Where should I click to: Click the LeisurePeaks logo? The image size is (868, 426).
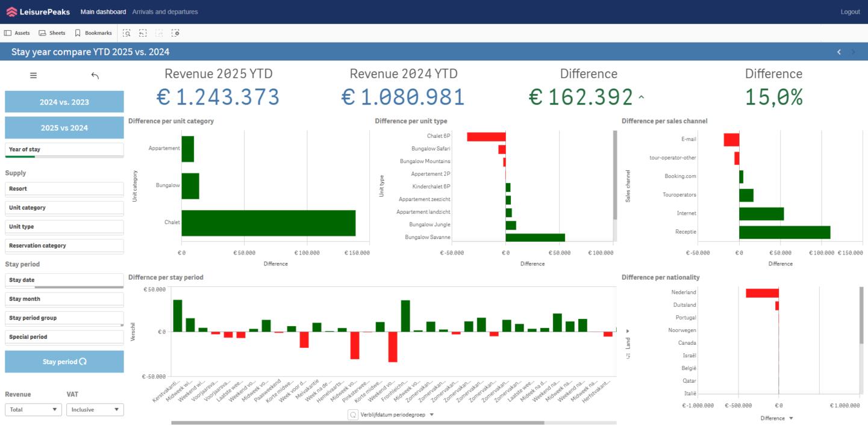[38, 12]
